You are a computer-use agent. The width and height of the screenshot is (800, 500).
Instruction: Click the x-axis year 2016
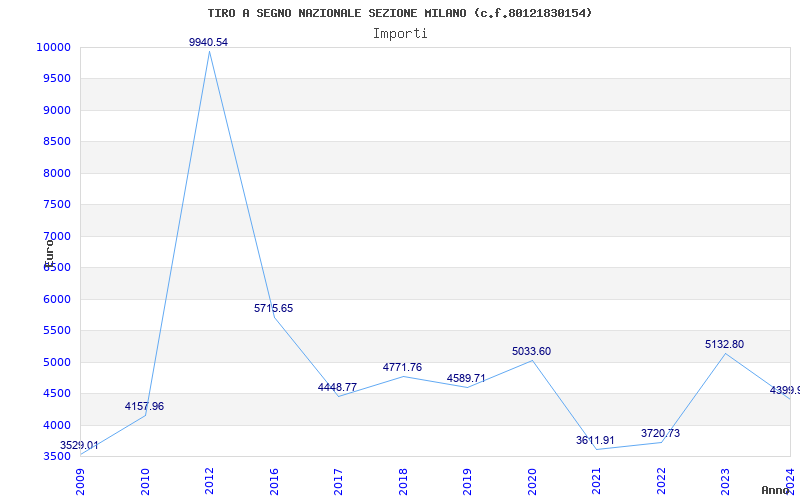pyautogui.click(x=274, y=482)
